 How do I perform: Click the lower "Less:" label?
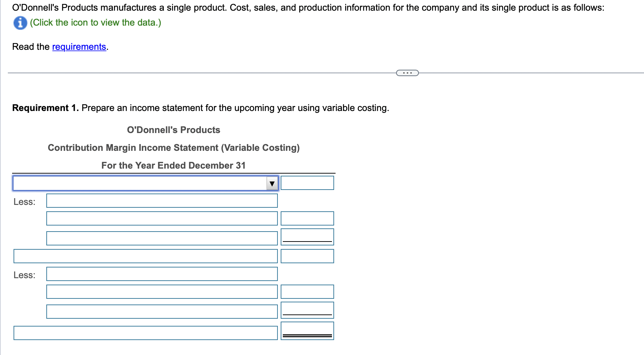point(25,275)
